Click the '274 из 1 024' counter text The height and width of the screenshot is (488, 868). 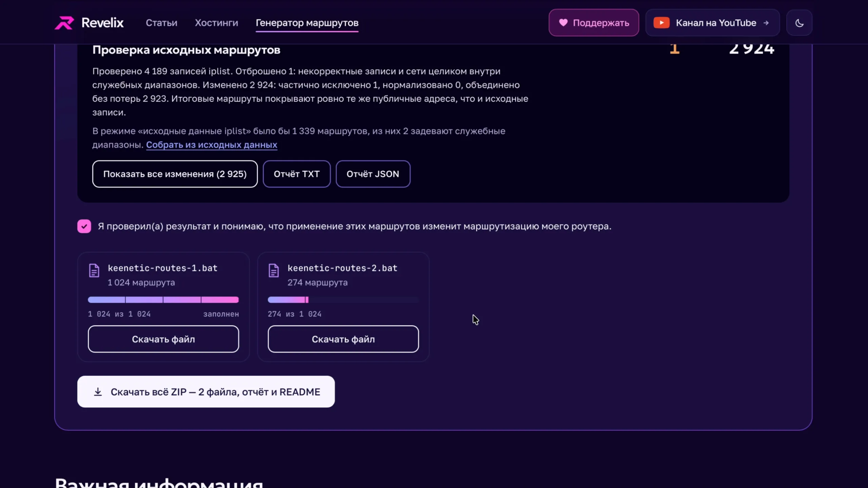coord(294,314)
